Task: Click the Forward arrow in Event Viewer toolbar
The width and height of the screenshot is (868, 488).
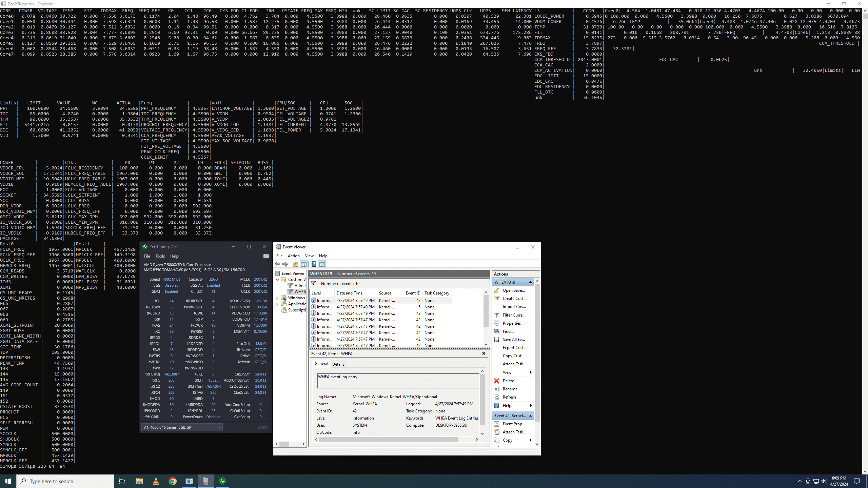Action: 285,264
